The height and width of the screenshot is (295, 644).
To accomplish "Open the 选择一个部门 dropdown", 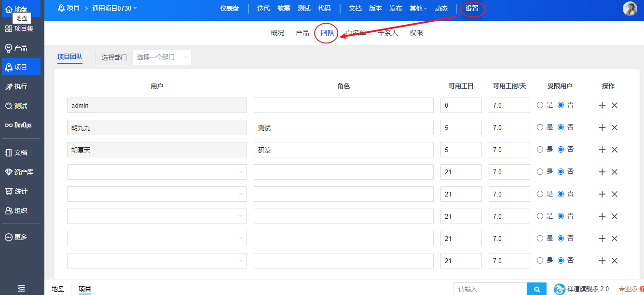I will pos(162,57).
